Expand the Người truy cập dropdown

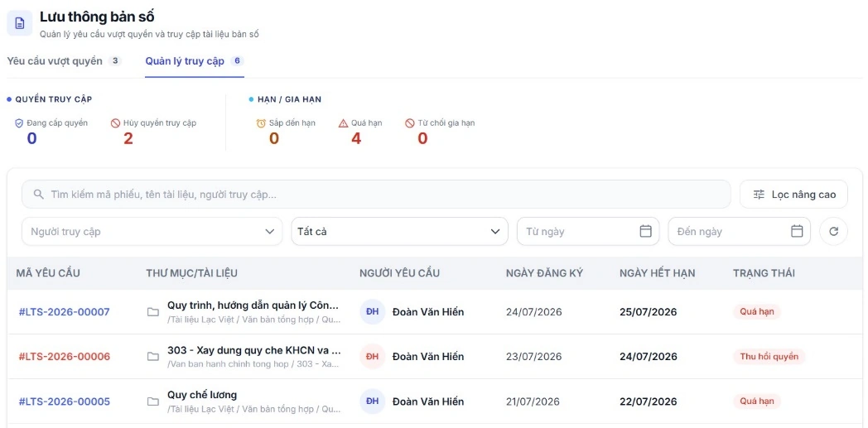tap(152, 232)
